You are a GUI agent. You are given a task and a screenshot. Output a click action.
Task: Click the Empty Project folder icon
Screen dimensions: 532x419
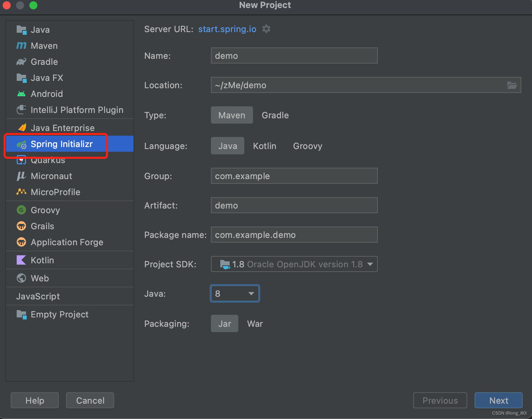coord(21,314)
